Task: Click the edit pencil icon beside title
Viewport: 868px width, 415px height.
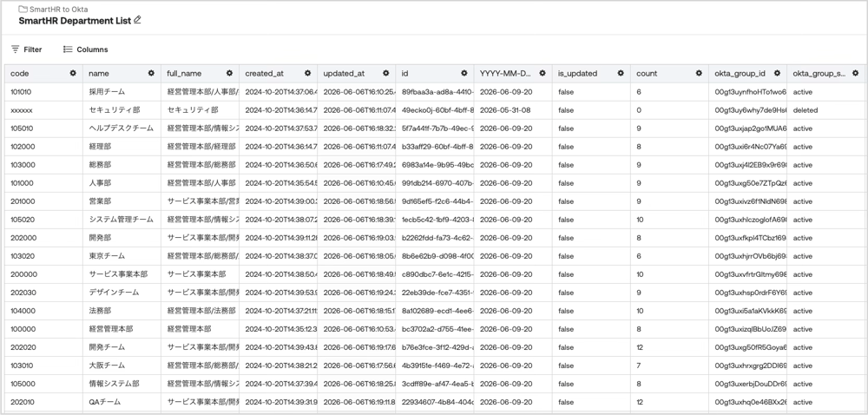Action: pos(137,20)
